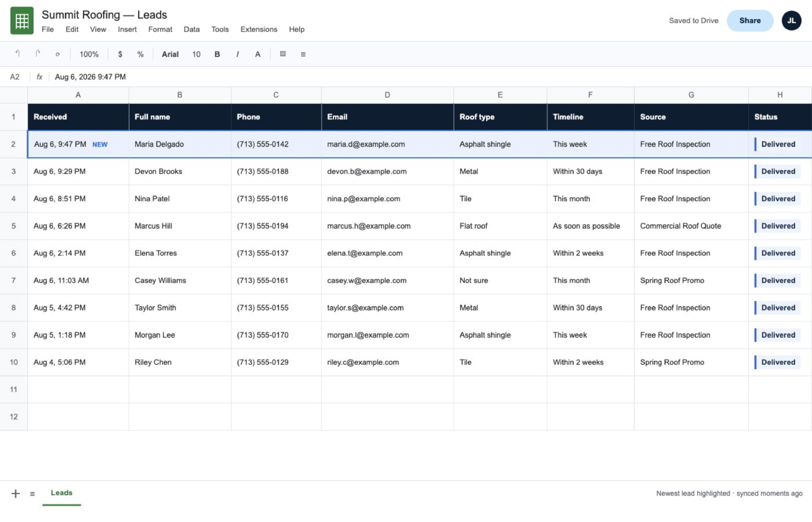This screenshot has height=522, width=812.
Task: Select row 11 header
Action: (14, 390)
